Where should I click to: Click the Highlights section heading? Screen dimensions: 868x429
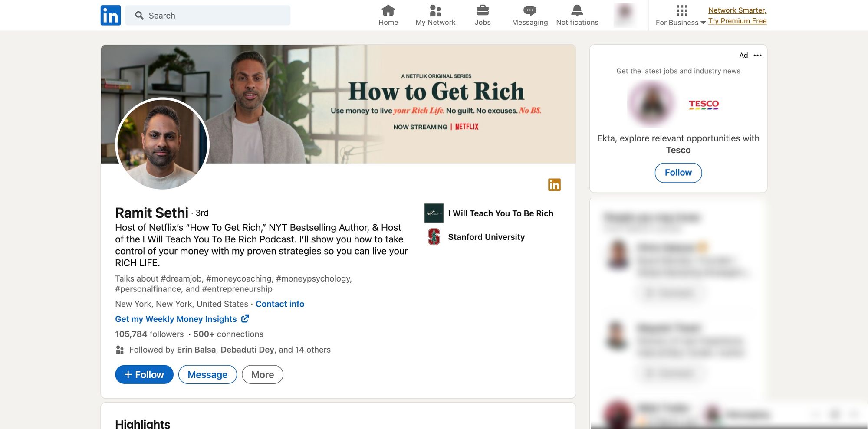[x=142, y=424]
